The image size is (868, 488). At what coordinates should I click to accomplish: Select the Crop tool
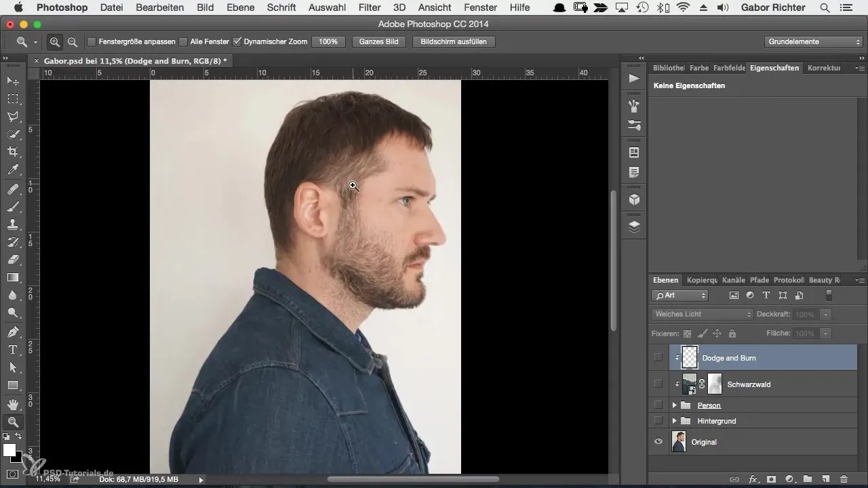point(13,152)
